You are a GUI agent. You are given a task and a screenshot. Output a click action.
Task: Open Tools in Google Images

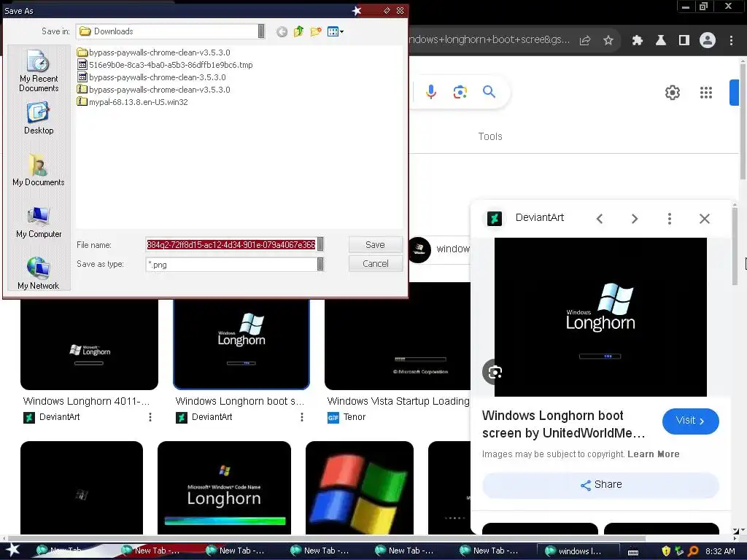click(x=490, y=136)
